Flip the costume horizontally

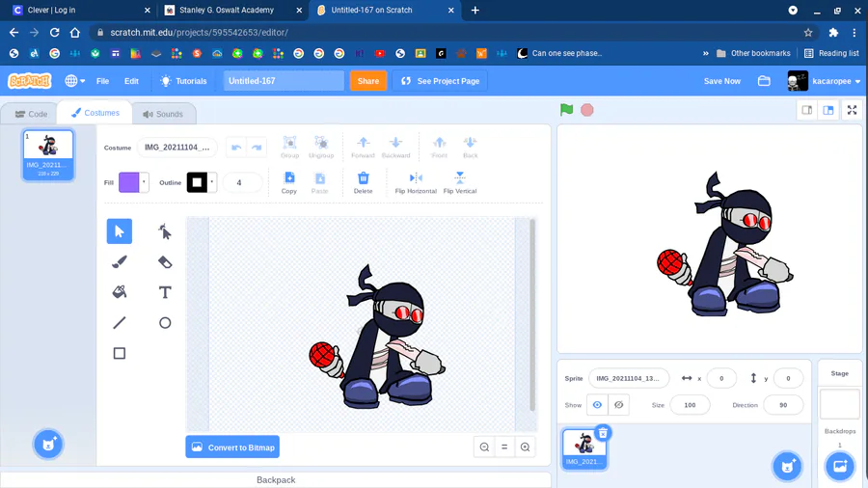pyautogui.click(x=416, y=182)
